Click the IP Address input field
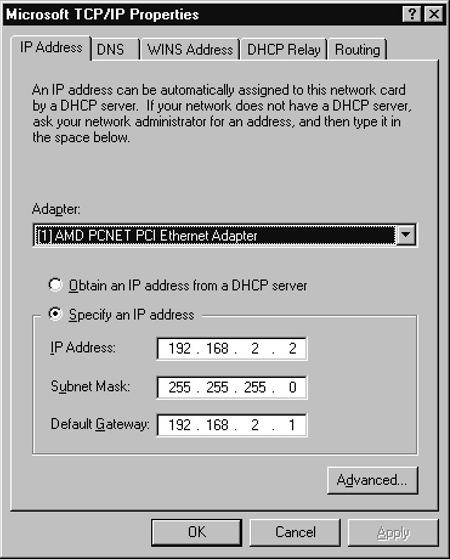 pyautogui.click(x=232, y=349)
